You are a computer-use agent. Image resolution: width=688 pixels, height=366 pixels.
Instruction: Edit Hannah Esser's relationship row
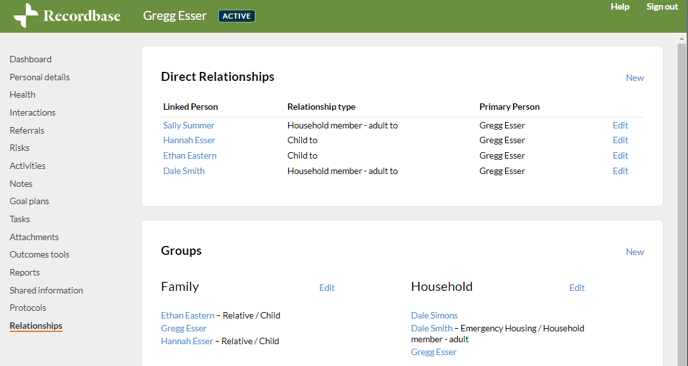click(x=620, y=140)
